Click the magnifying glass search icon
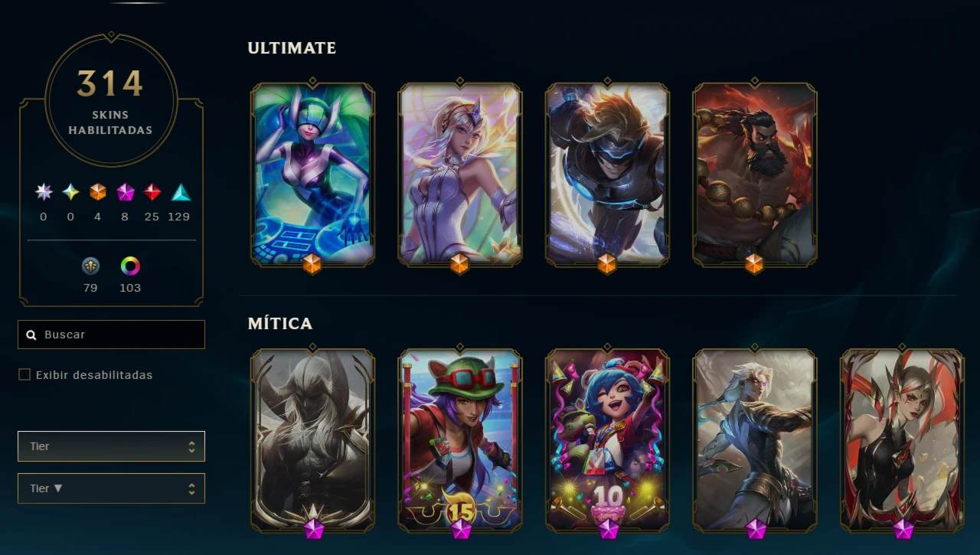980x555 pixels. click(31, 335)
